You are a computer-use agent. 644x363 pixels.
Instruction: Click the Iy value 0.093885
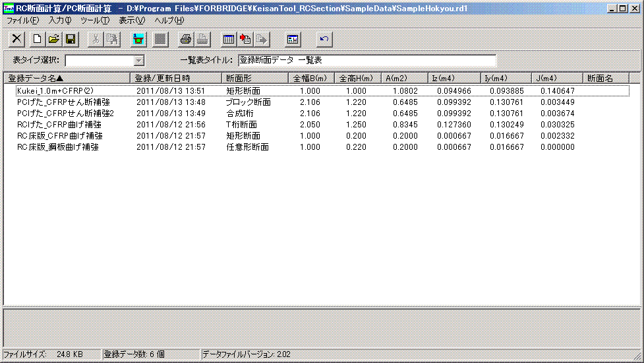click(x=506, y=91)
